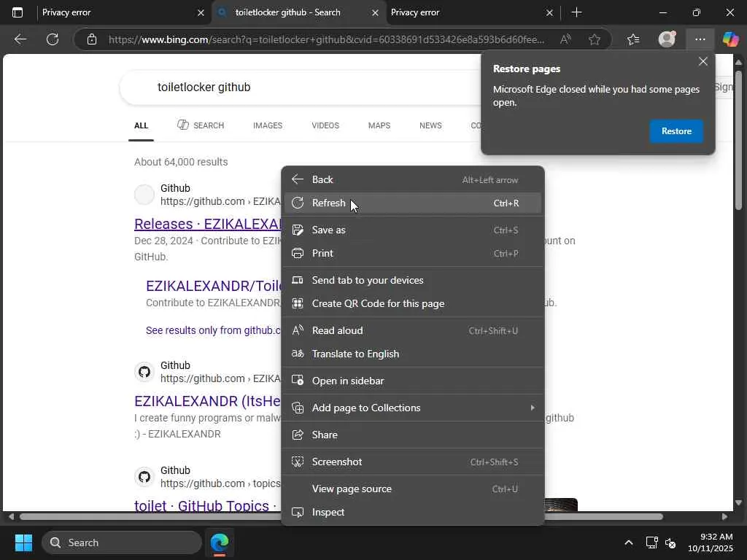Add this page to favorites star icon
Screen dimensions: 747x560
[594, 39]
